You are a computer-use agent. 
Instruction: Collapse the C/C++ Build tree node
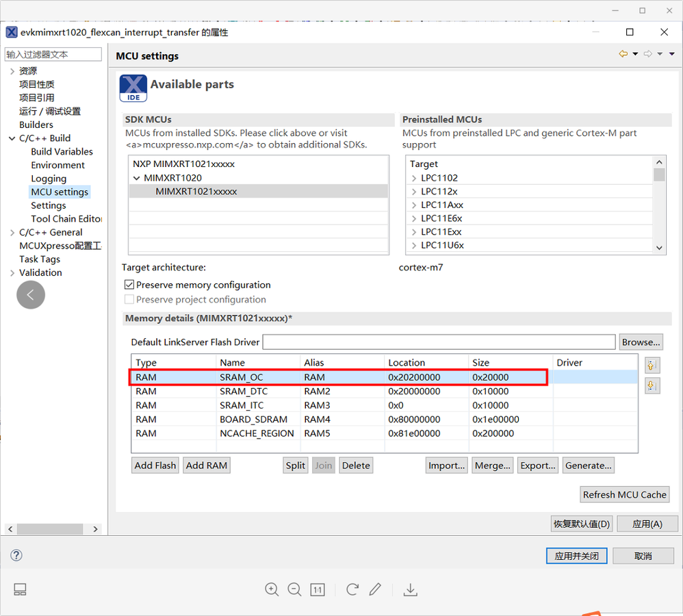[12, 138]
